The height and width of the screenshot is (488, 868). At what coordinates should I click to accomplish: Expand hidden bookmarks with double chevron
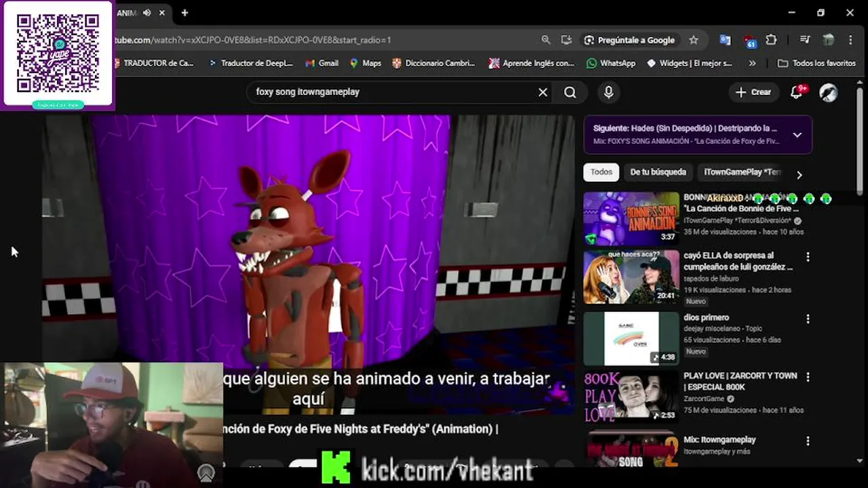click(x=752, y=63)
